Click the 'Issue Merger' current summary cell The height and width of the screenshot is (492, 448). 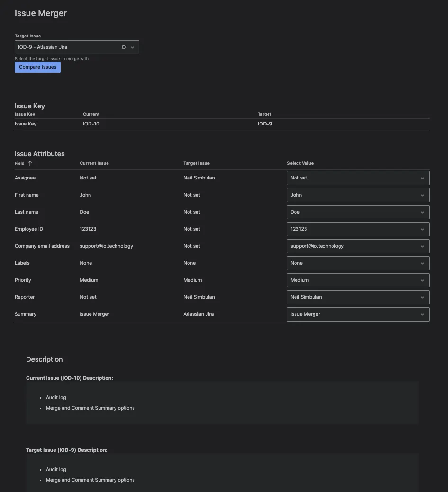(94, 314)
